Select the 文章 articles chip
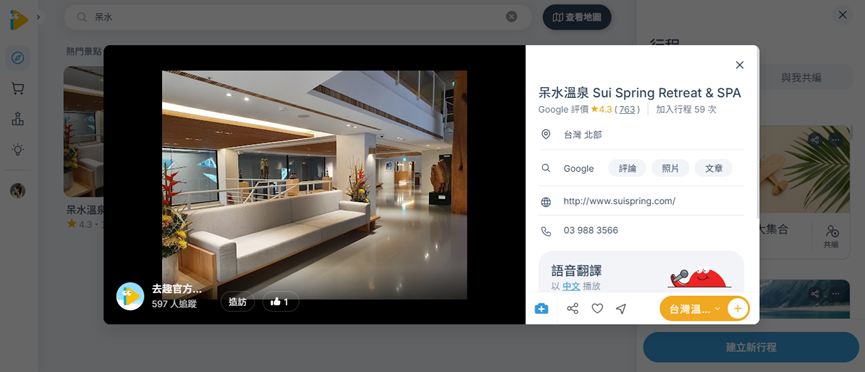 point(713,168)
